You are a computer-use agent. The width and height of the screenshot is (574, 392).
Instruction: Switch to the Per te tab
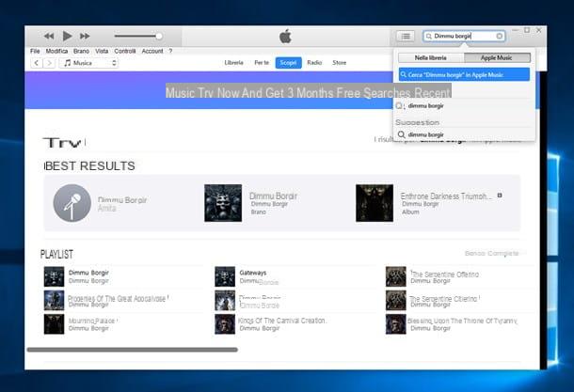(x=262, y=63)
